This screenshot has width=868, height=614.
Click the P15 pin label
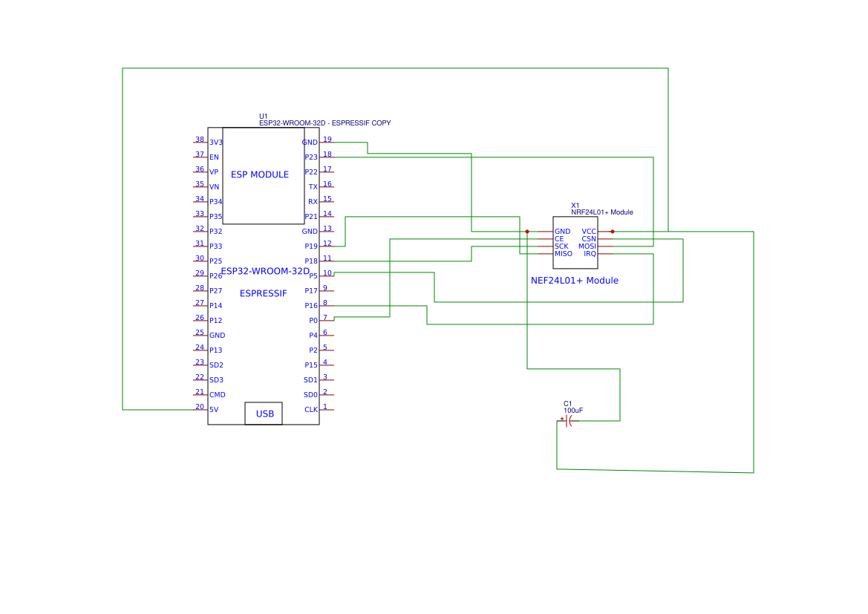(x=311, y=365)
